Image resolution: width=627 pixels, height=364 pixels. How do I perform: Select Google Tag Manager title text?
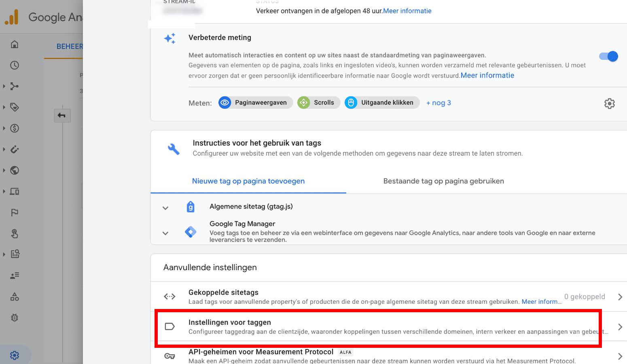[242, 224]
